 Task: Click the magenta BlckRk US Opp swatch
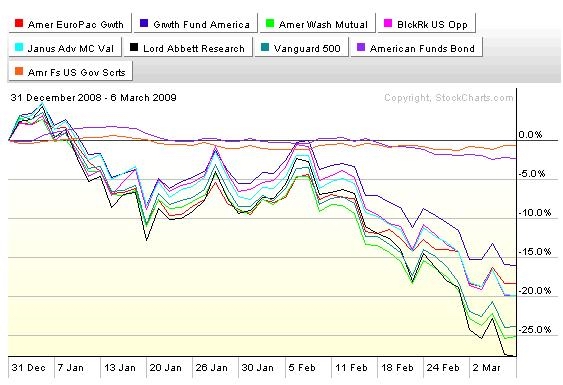point(388,23)
